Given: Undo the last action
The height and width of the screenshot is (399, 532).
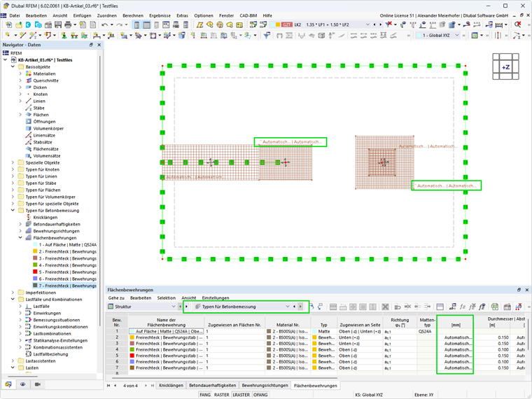Looking at the screenshot, I should coord(104,24).
